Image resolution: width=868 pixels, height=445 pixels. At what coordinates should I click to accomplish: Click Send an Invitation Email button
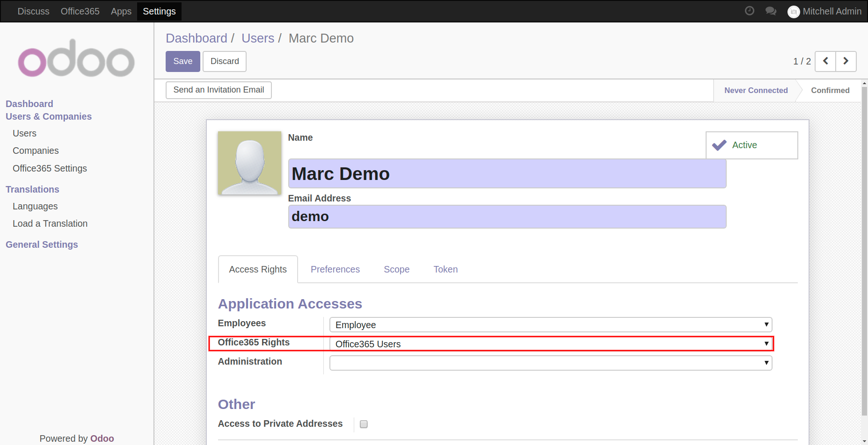point(219,90)
